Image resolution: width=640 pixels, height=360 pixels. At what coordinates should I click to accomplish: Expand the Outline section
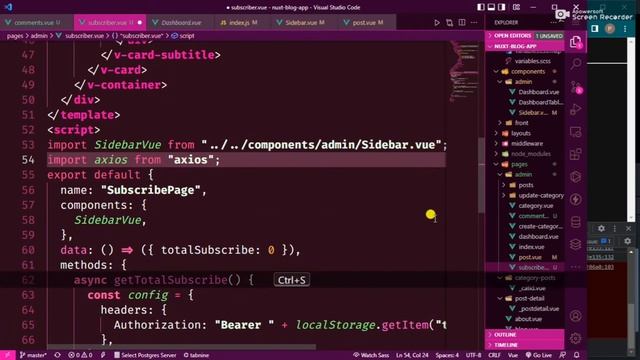tap(524, 335)
